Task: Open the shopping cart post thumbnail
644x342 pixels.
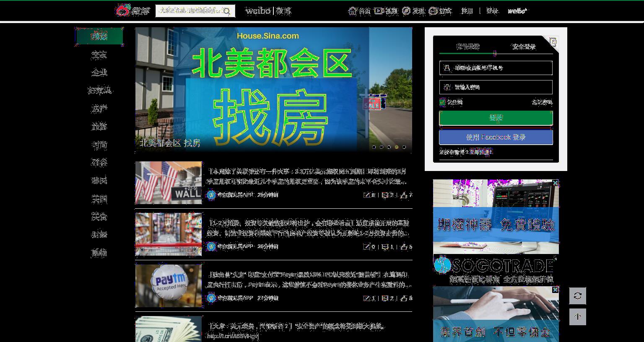Action: point(169,234)
